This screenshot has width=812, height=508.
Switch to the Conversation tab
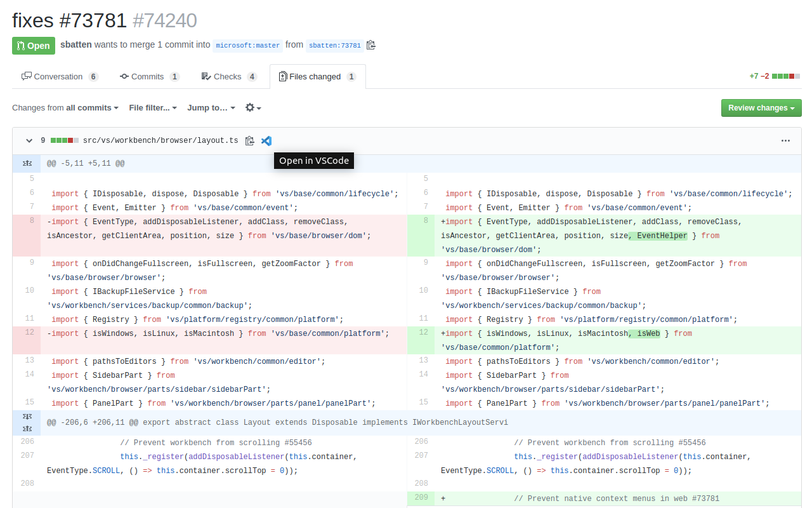[60, 76]
